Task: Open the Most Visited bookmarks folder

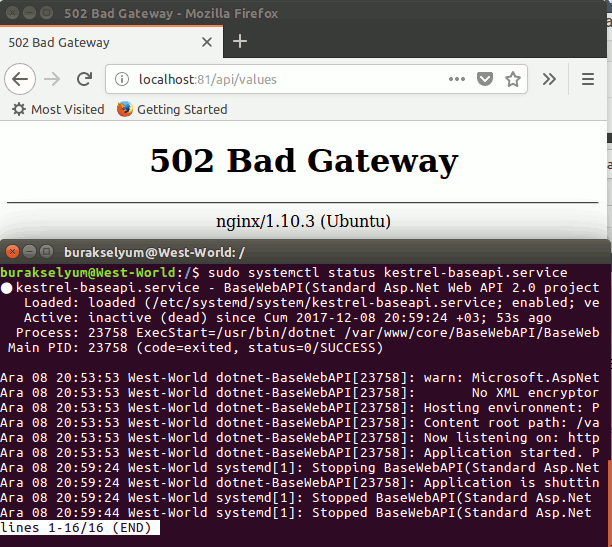Action: coord(58,109)
